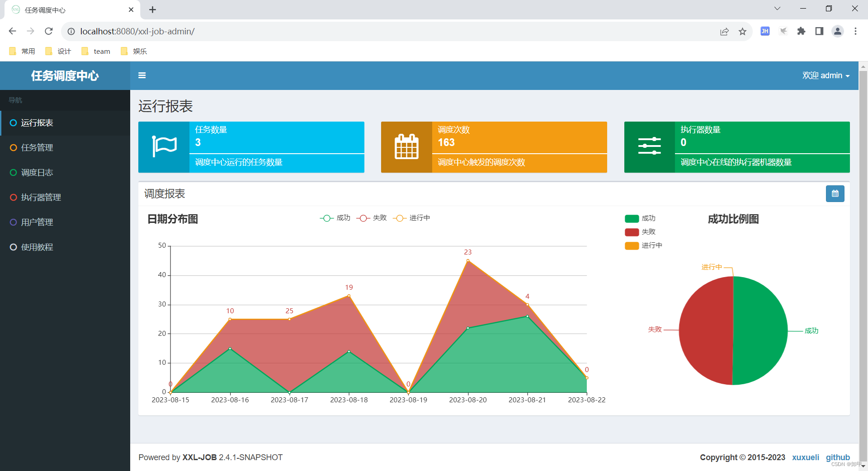Click the circle icon beside 运行报表
Viewport: 868px width, 471px height.
tap(13, 123)
